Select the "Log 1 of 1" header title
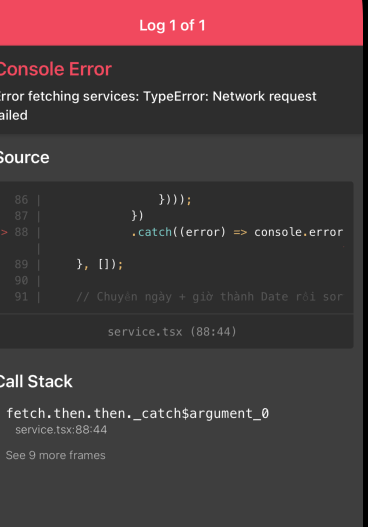 (x=172, y=26)
